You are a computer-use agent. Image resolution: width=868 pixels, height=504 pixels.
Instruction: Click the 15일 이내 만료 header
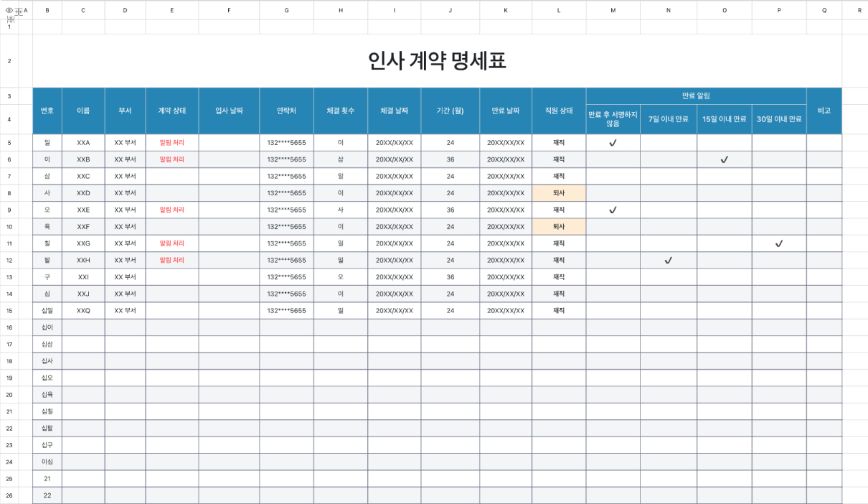click(x=725, y=119)
